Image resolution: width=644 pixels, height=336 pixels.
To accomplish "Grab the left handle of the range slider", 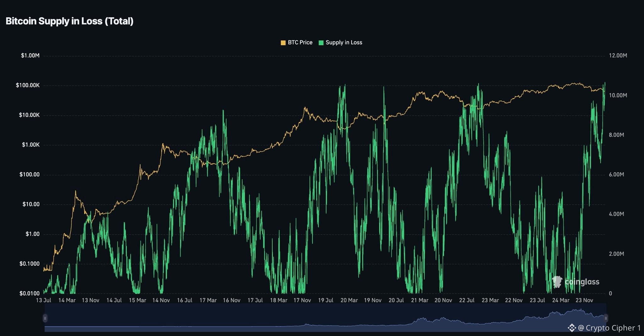I will pyautogui.click(x=45, y=318).
